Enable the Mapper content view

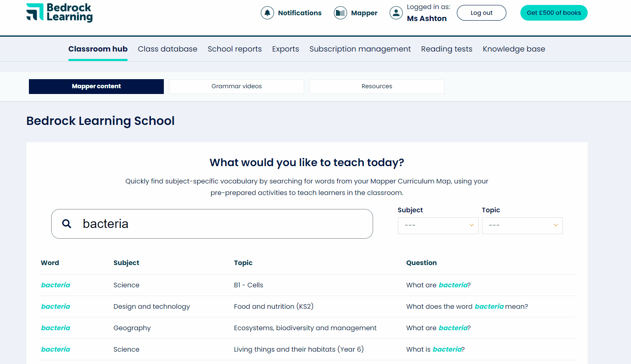[x=96, y=86]
